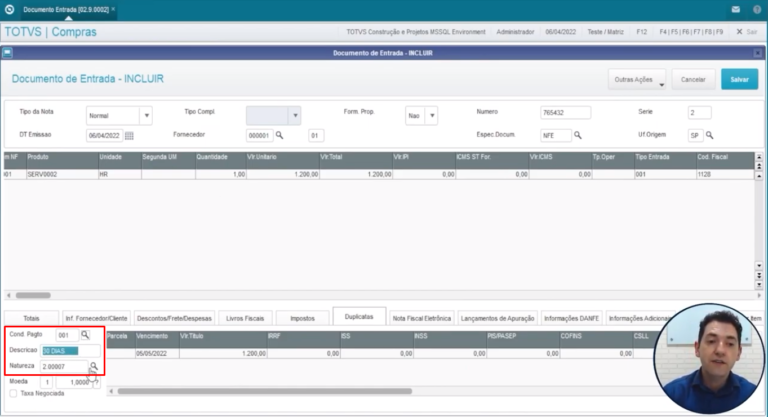Open the Uf Origem search icon
The image size is (768, 417).
[709, 135]
